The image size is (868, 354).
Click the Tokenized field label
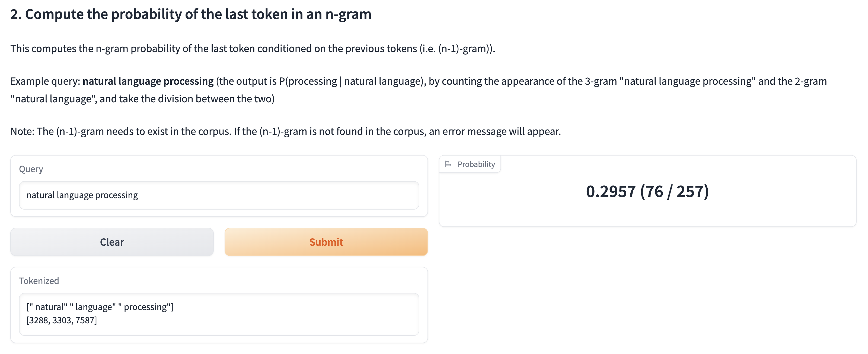click(39, 281)
